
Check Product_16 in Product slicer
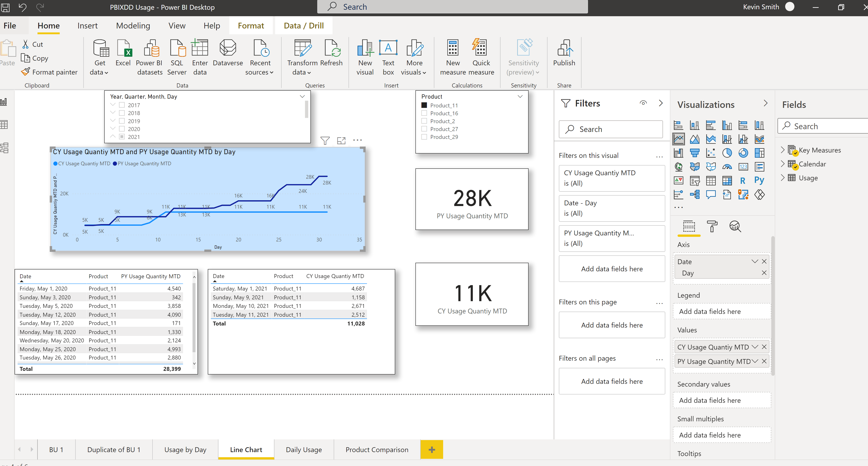424,113
